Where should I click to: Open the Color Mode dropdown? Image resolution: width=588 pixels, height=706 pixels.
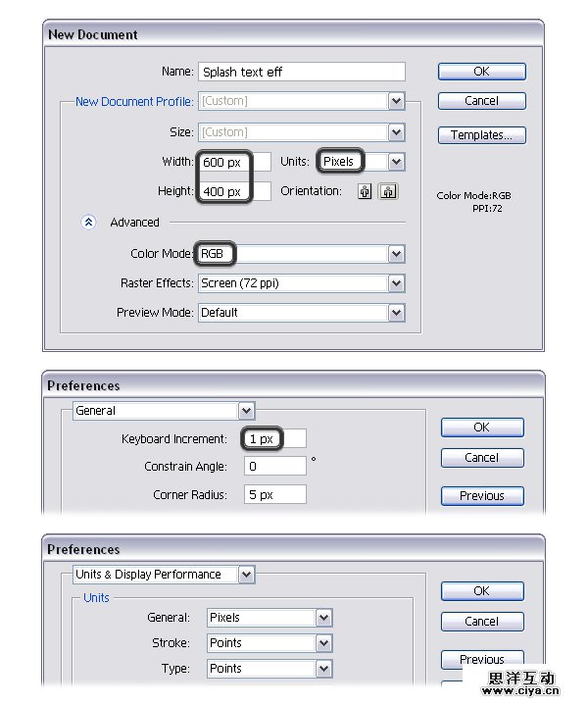coord(396,254)
